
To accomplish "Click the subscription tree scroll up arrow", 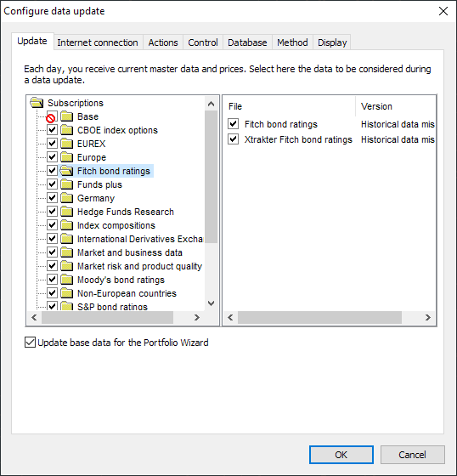I will 212,104.
